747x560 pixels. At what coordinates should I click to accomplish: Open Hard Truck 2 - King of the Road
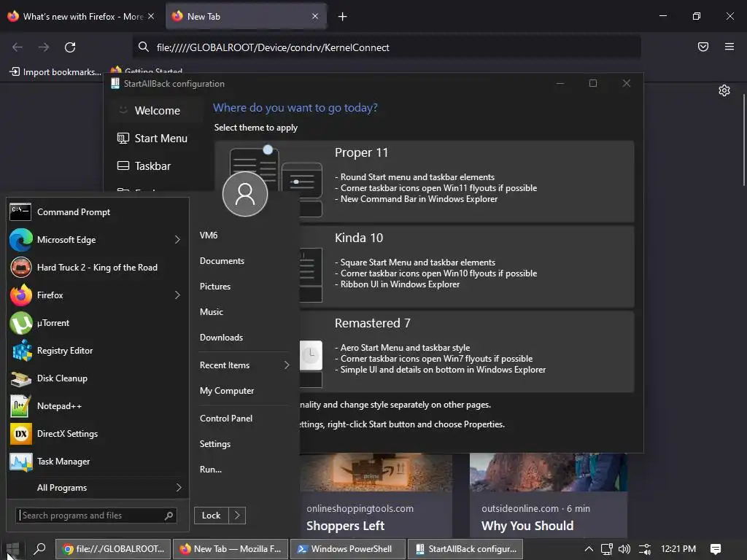98,267
